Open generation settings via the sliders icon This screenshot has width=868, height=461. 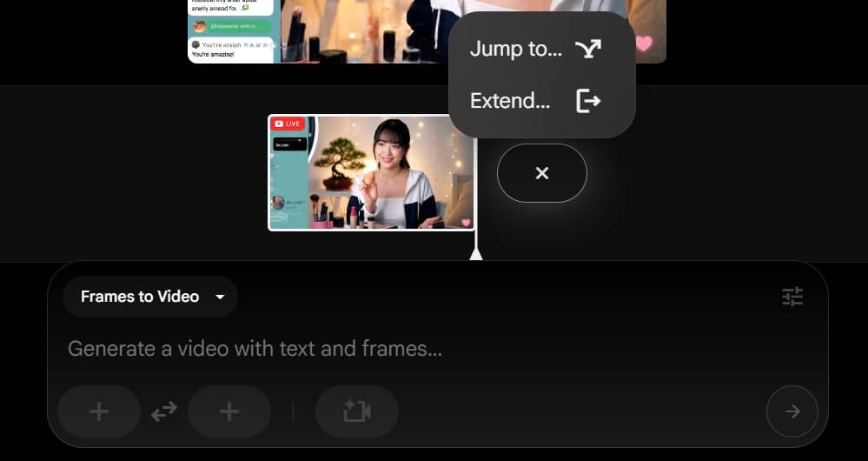coord(792,297)
